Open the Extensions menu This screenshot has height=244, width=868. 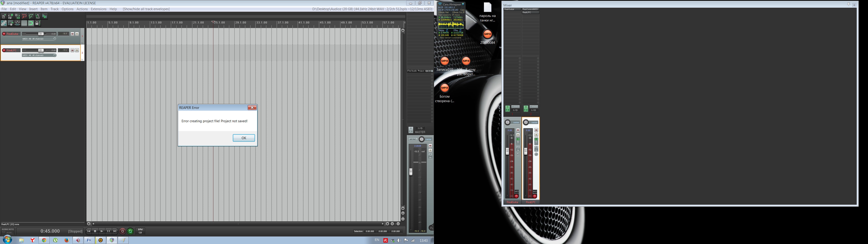[98, 9]
